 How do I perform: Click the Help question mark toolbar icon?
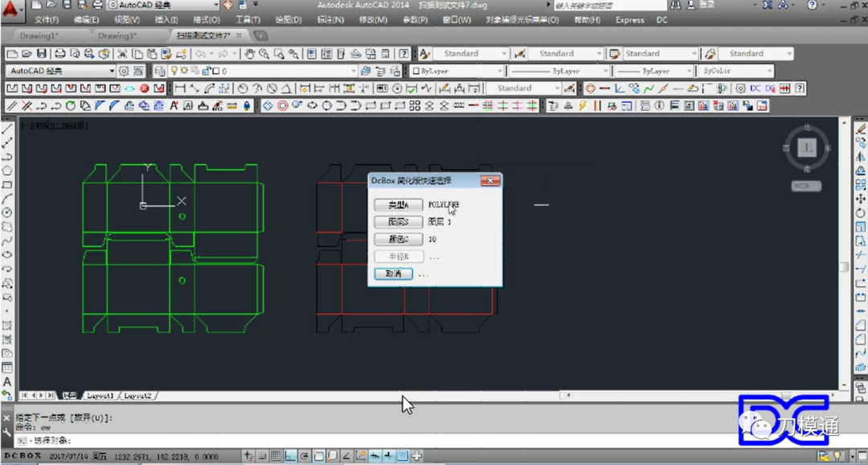coord(404,54)
